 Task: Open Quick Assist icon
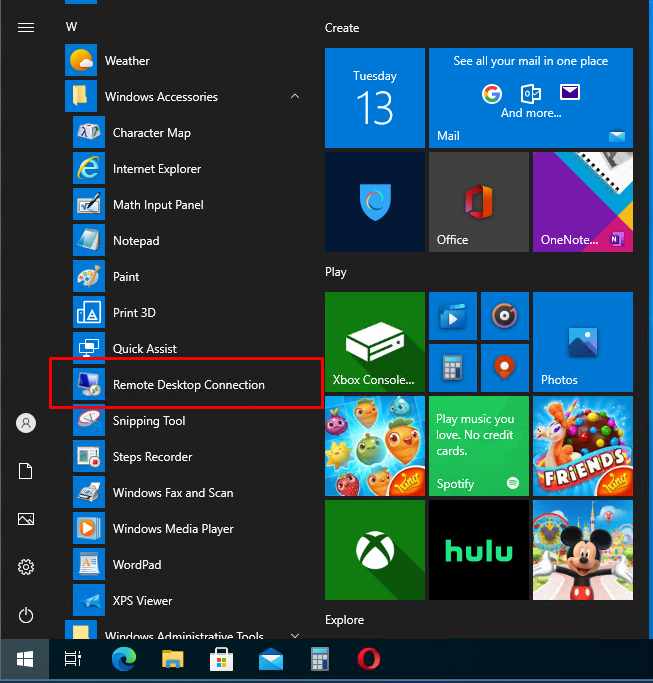click(x=89, y=348)
